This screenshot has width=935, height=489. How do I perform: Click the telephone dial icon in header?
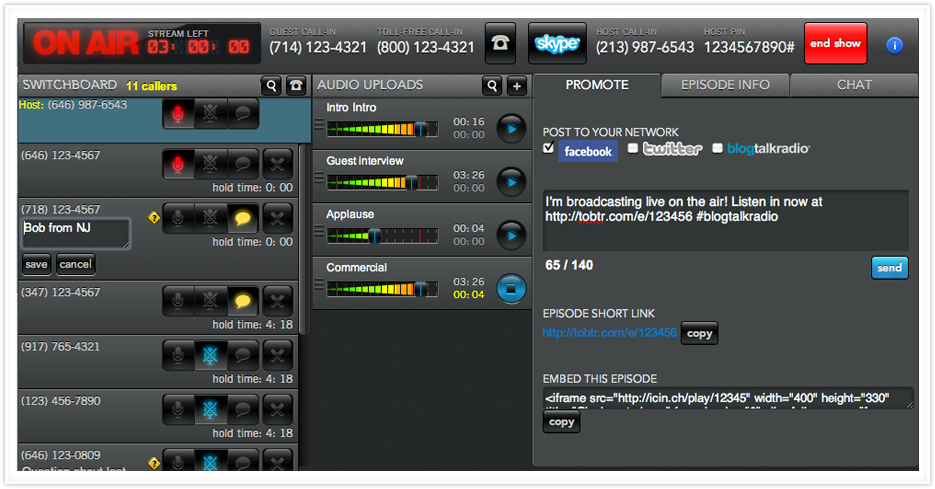coord(501,44)
